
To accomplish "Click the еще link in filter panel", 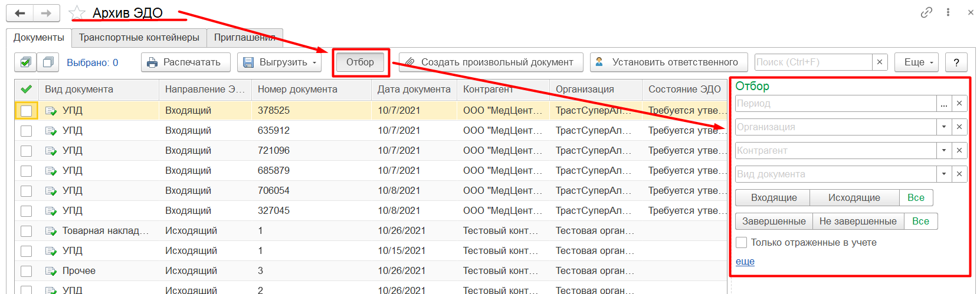I will tap(745, 261).
